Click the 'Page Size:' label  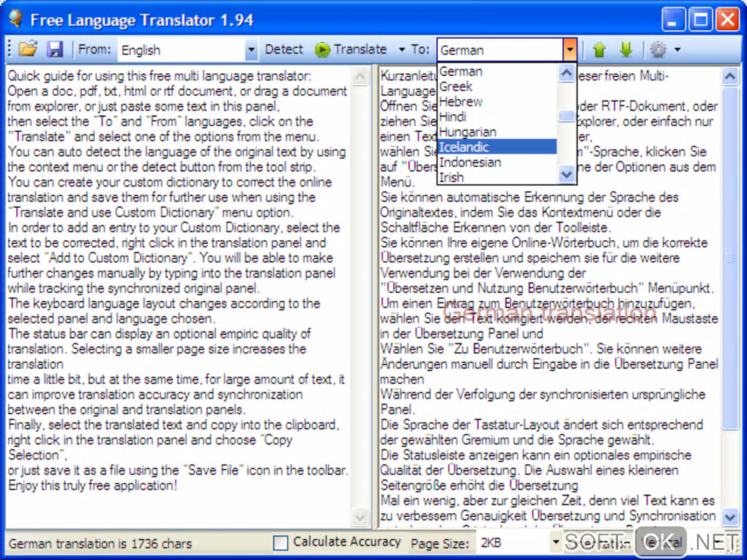click(x=439, y=543)
